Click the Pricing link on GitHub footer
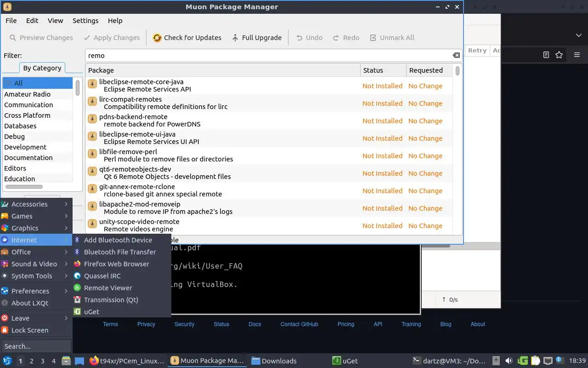The image size is (588, 368). pyautogui.click(x=346, y=324)
